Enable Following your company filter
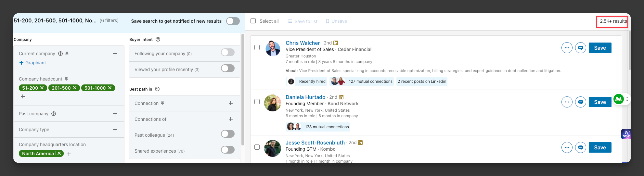Screen dimensions: 644x176 click(228, 52)
